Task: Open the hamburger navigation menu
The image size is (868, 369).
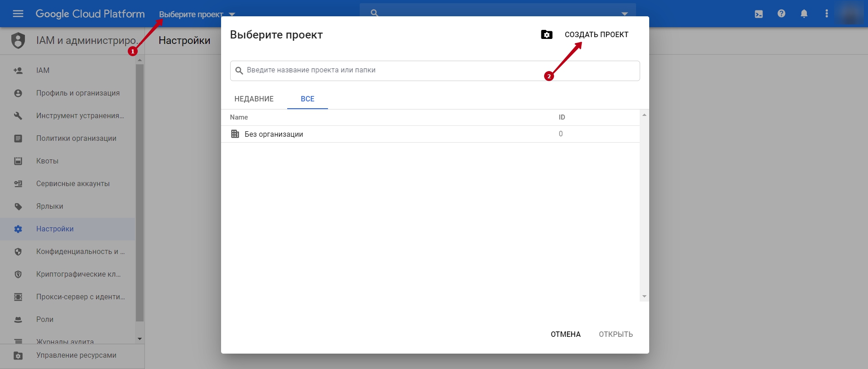Action: (18, 14)
